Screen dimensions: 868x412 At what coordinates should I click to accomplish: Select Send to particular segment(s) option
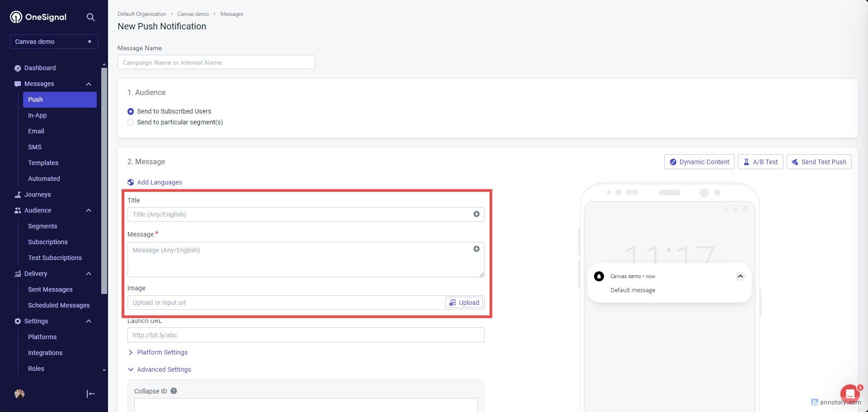(x=131, y=122)
